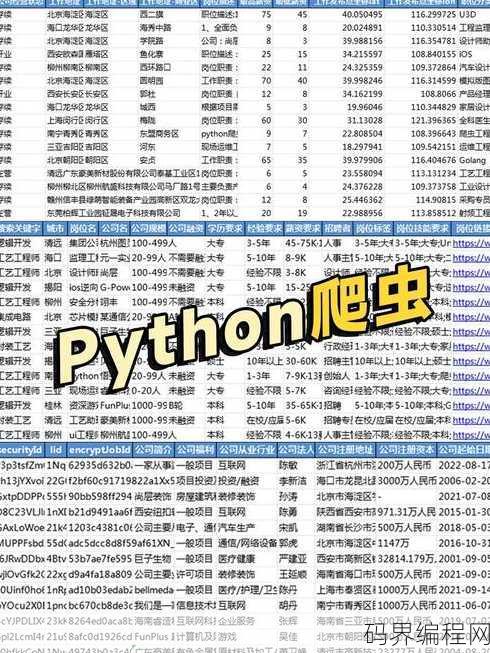490x653 pixels.
Task: Select the legal person cell 陈敏
Action: [288, 465]
